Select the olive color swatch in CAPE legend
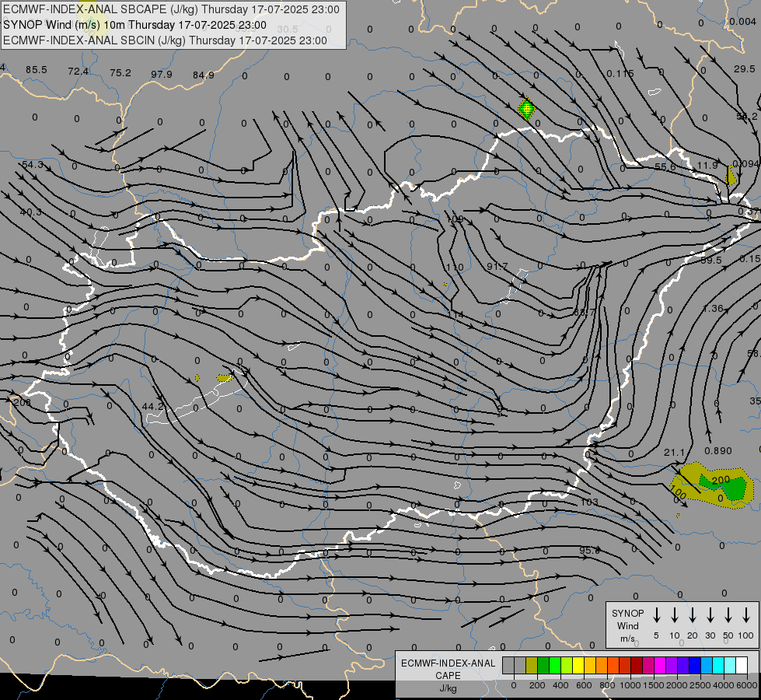The width and height of the screenshot is (761, 700). pyautogui.click(x=532, y=665)
